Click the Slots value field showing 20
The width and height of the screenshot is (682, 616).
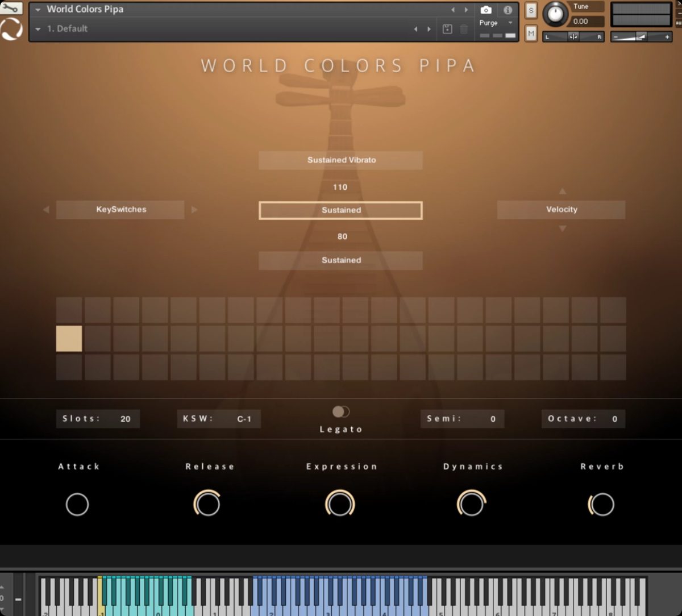pos(98,419)
